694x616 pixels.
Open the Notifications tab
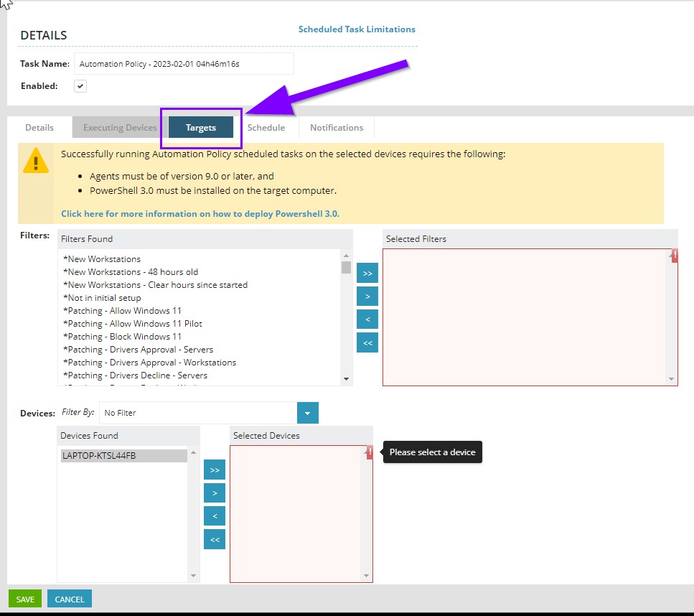point(337,128)
